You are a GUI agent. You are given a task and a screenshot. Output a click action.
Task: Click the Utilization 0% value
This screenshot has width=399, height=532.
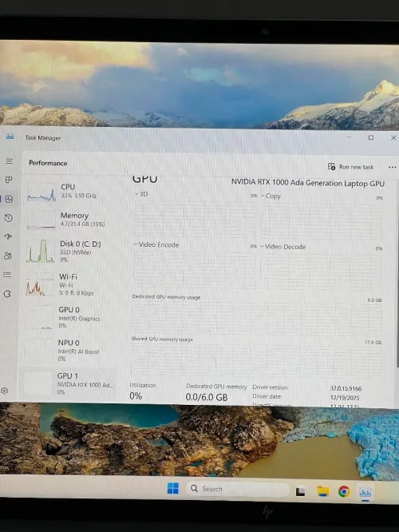[x=136, y=396]
